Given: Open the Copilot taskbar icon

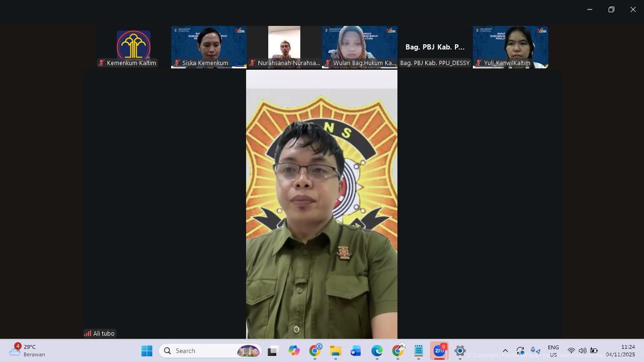Looking at the screenshot, I should point(294,351).
